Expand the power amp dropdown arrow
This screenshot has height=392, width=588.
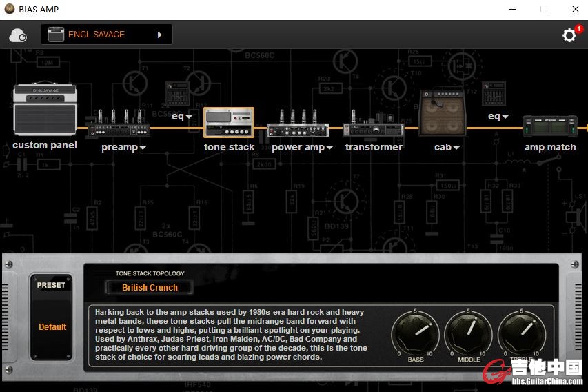(330, 148)
